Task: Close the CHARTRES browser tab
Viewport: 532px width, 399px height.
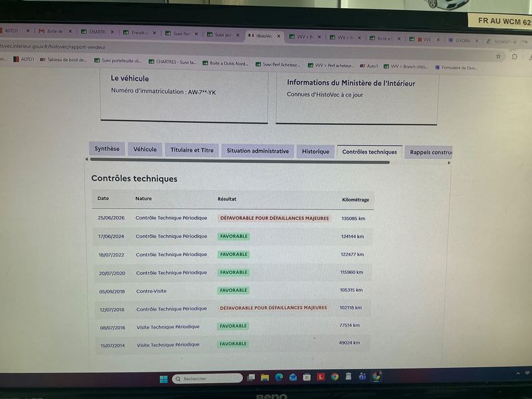Action: click(112, 32)
